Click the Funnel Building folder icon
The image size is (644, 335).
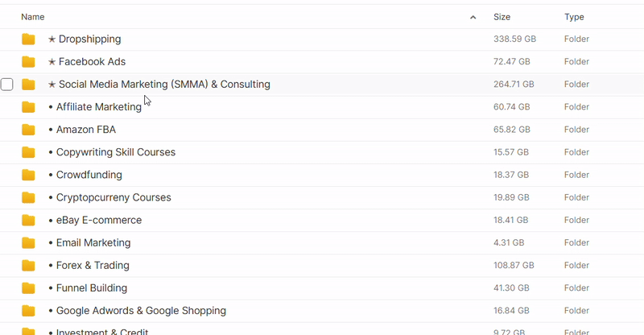(x=28, y=287)
